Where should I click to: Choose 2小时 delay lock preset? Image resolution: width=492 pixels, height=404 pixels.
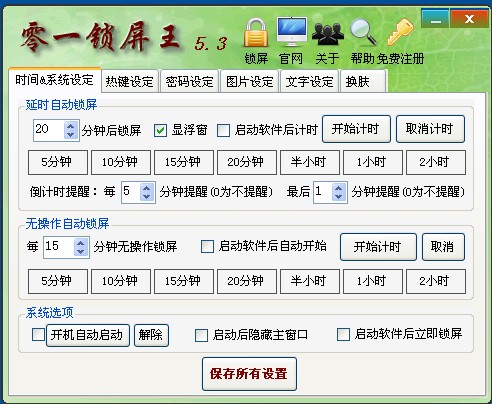(436, 162)
